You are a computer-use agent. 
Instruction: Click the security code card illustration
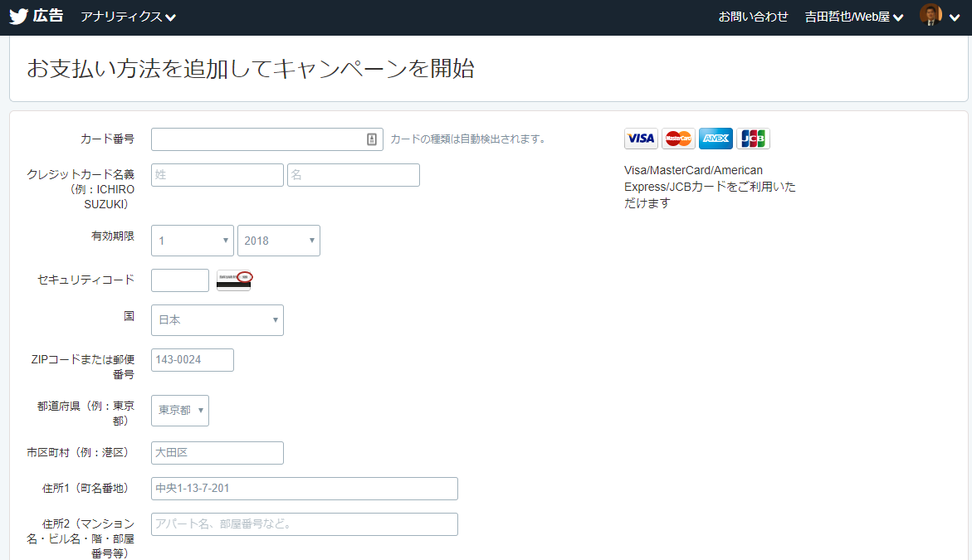pos(234,280)
